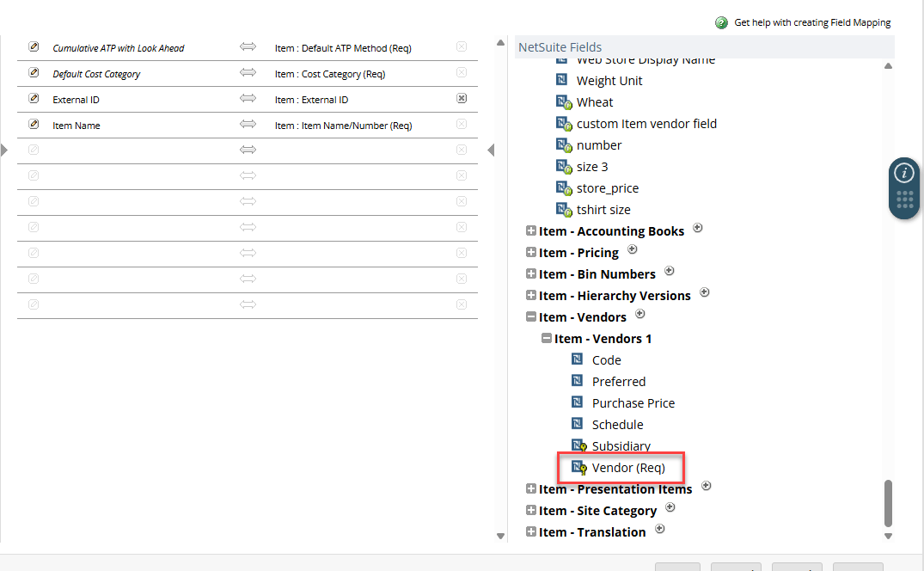Select the Vendor (Req) field
924x571 pixels.
628,468
